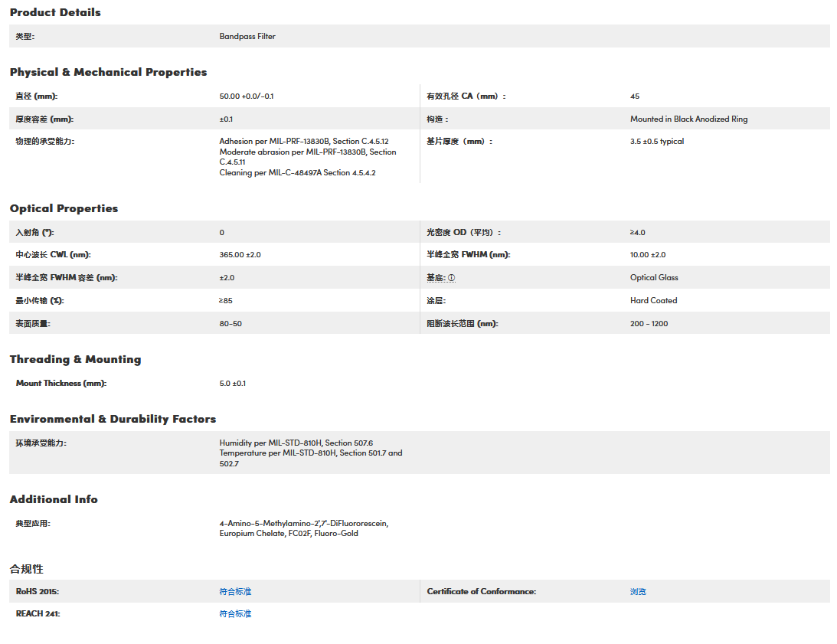Click the Bandpass Filter type value
Screen dimensions: 837x644
point(247,37)
